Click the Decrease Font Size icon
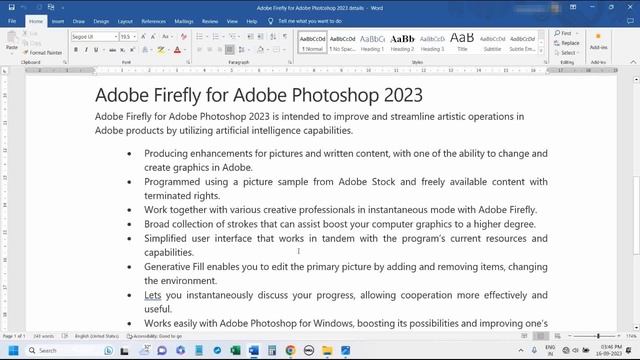This screenshot has width=640, height=360. (x=153, y=37)
